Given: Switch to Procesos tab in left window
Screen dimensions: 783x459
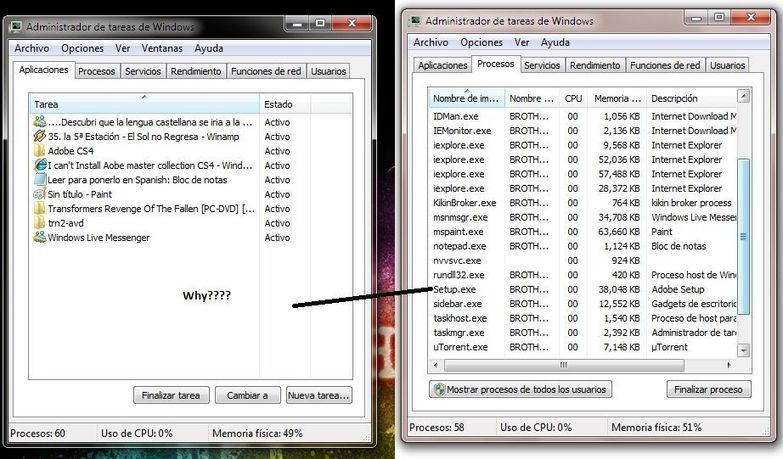Looking at the screenshot, I should pos(96,71).
